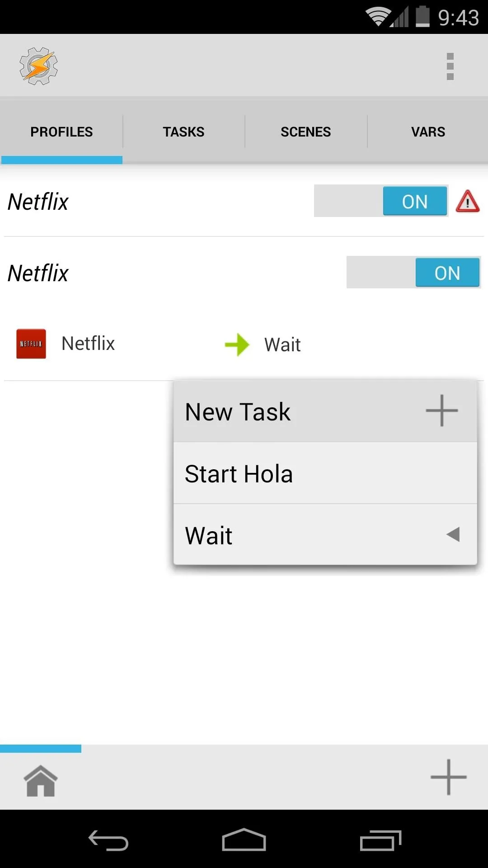Image resolution: width=488 pixels, height=868 pixels.
Task: Add new profile with bottom plus icon
Action: 448,777
